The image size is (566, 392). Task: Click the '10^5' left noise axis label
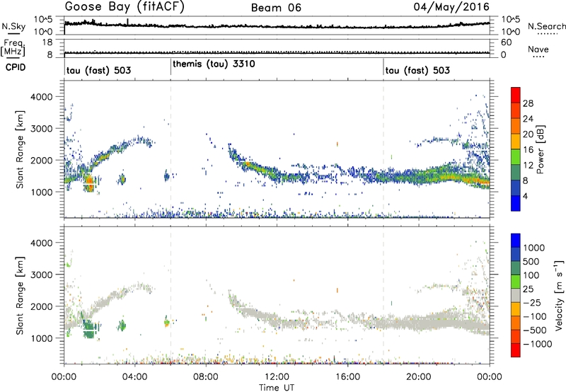click(43, 20)
